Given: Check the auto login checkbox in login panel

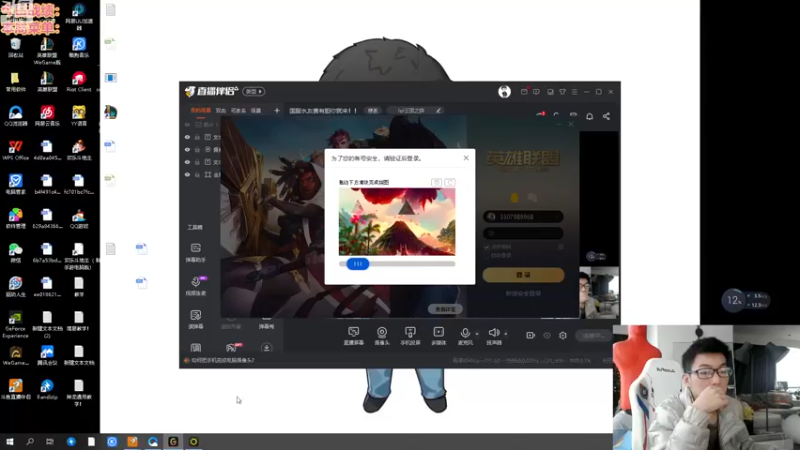Looking at the screenshot, I should [487, 255].
